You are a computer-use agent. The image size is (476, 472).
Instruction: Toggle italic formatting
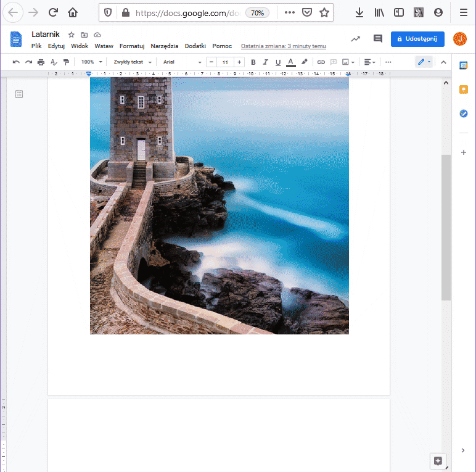click(266, 62)
